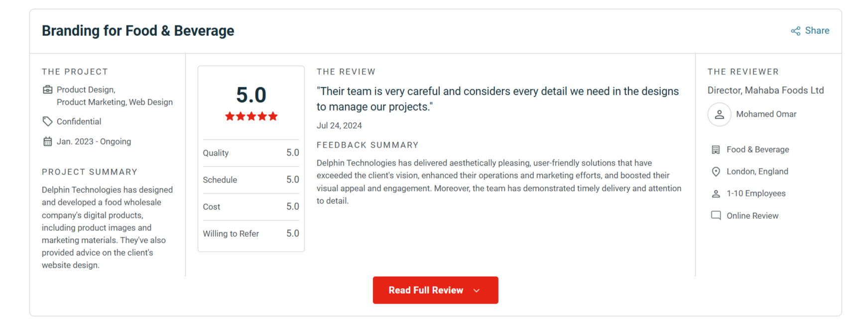Click the Share network icon
Image resolution: width=868 pixels, height=328 pixels.
[795, 31]
